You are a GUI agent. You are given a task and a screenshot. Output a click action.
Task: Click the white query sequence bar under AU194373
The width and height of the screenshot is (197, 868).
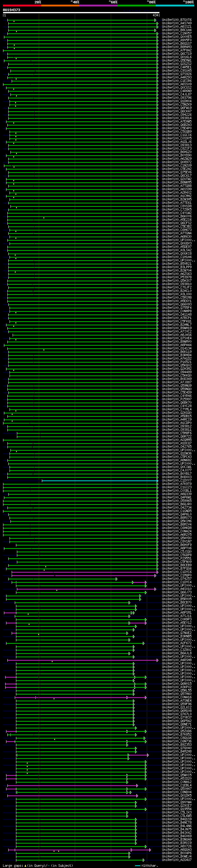pyautogui.click(x=81, y=13)
